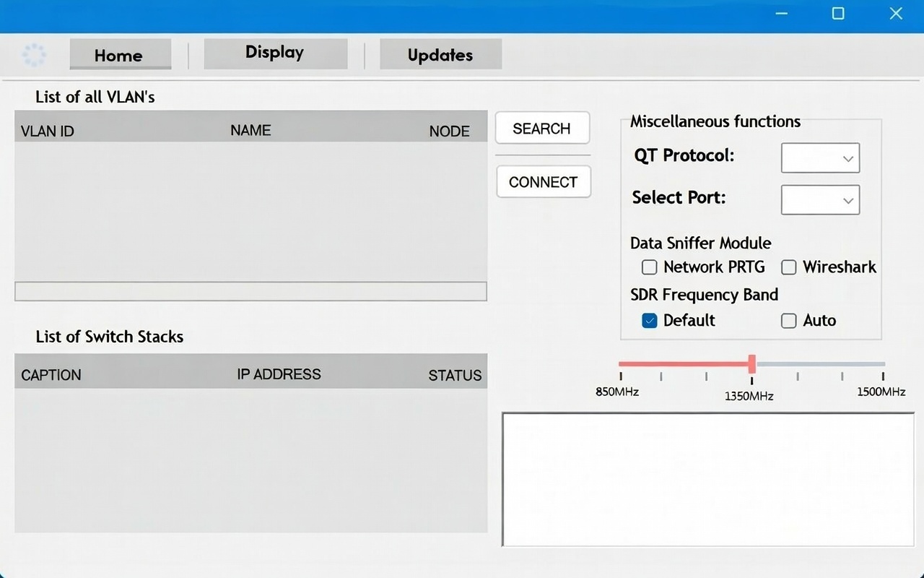Viewport: 924px width, 578px height.
Task: Close the application window
Action: (x=896, y=14)
